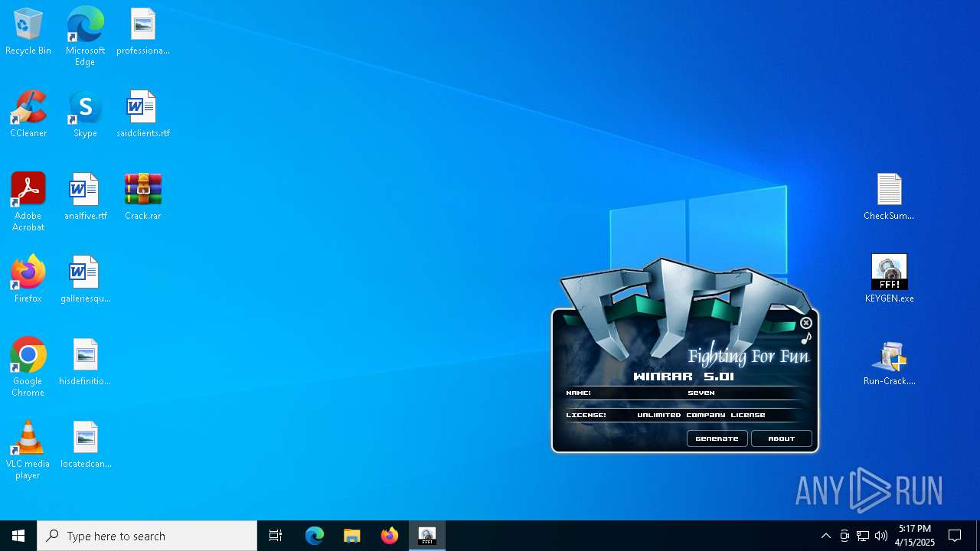Launch the Firefox desktop shortcut
The width and height of the screenshot is (980, 551).
tap(28, 280)
